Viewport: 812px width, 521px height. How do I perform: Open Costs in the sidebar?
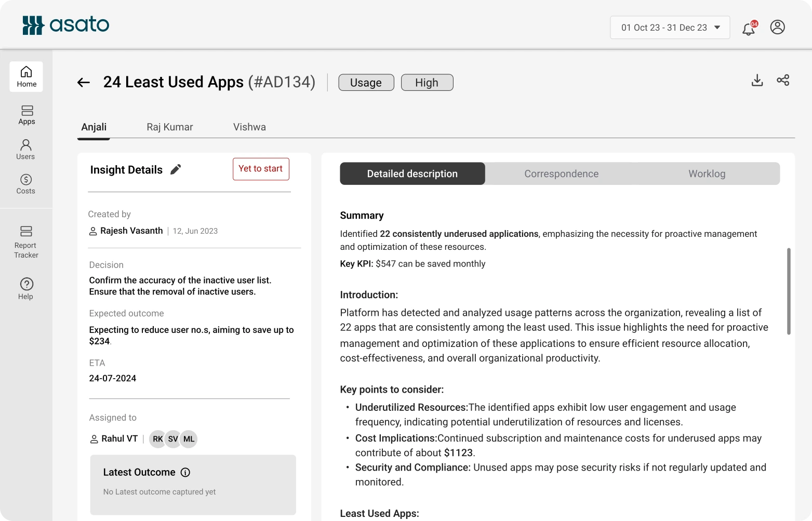25,184
